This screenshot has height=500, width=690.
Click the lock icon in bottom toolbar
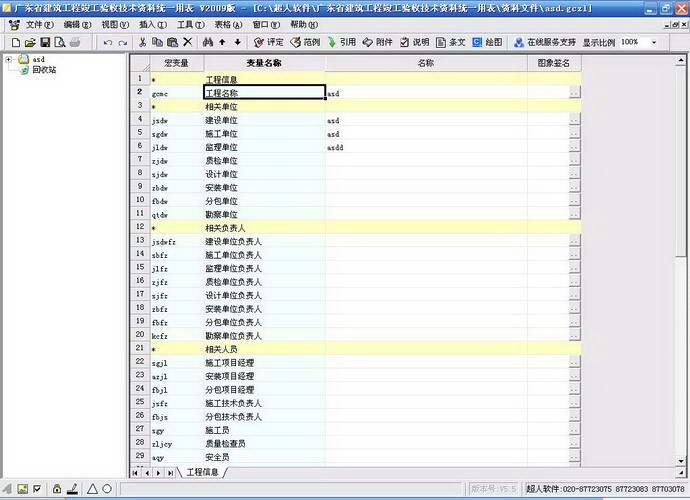click(x=57, y=489)
